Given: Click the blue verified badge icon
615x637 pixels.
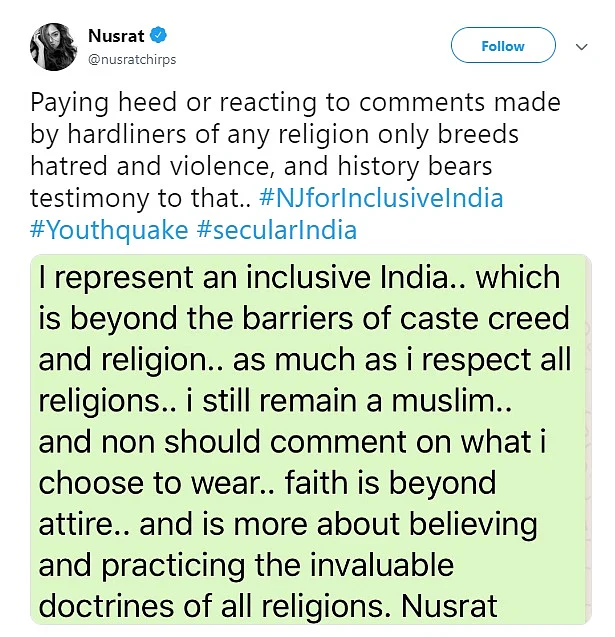Looking at the screenshot, I should click(158, 36).
